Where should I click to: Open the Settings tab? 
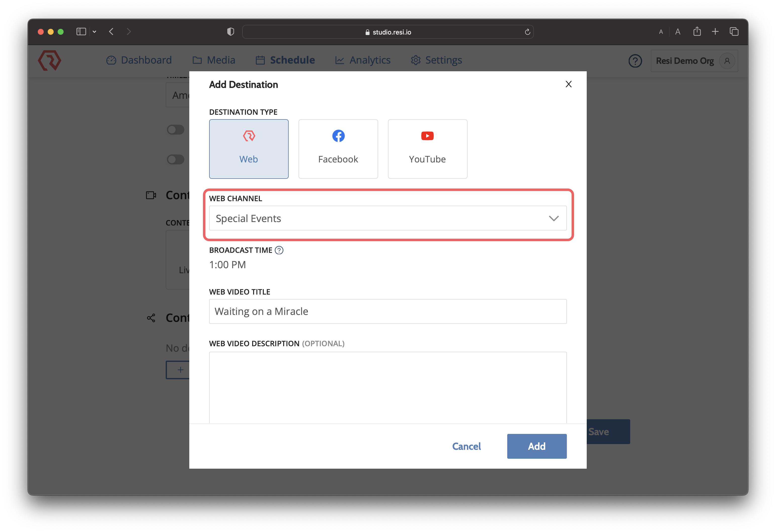point(436,60)
